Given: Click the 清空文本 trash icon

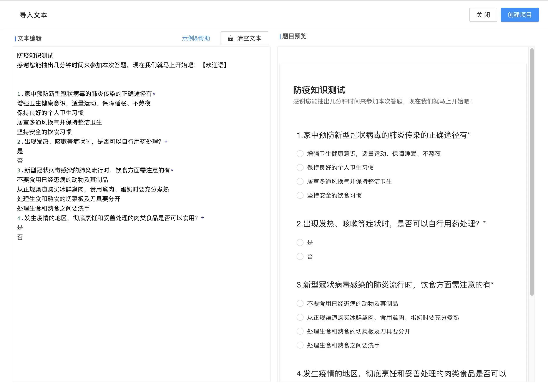Looking at the screenshot, I should (231, 38).
